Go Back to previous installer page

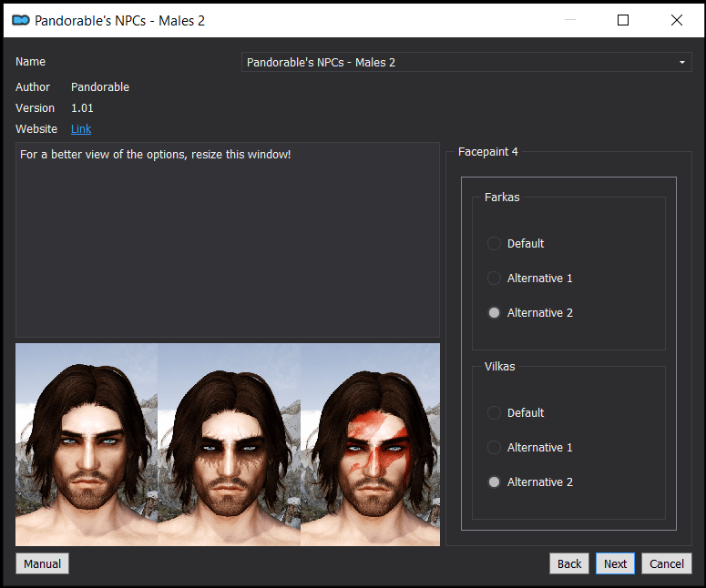[569, 563]
